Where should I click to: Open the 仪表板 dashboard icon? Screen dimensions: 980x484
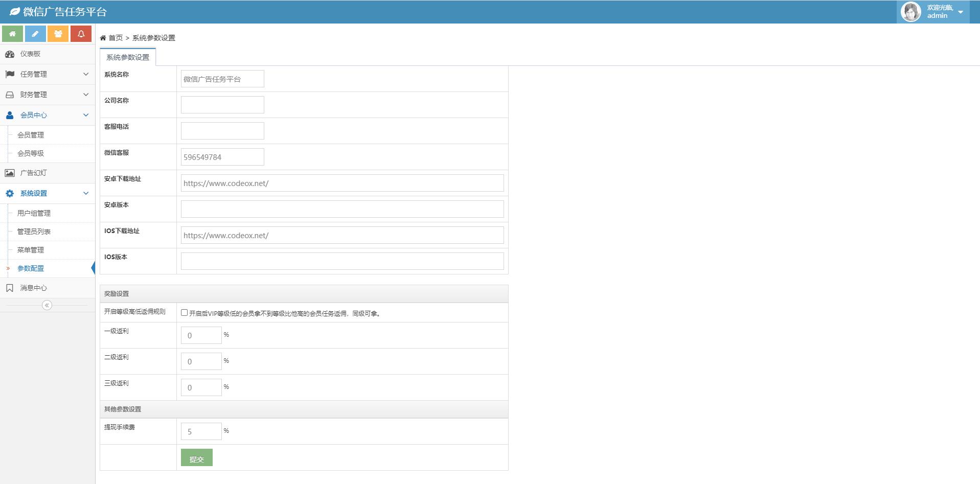click(10, 54)
